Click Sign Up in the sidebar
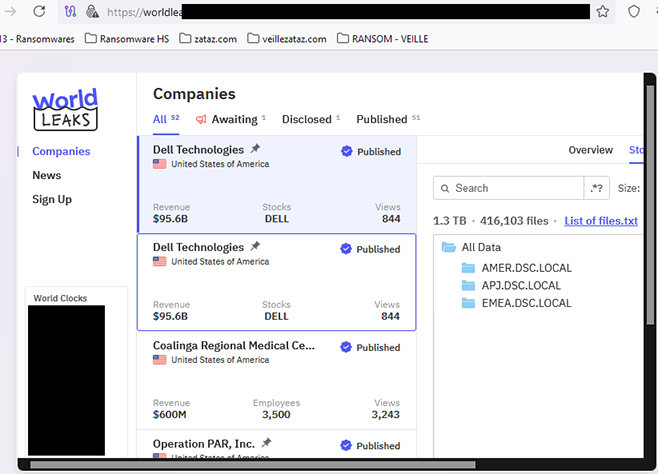 tap(52, 199)
